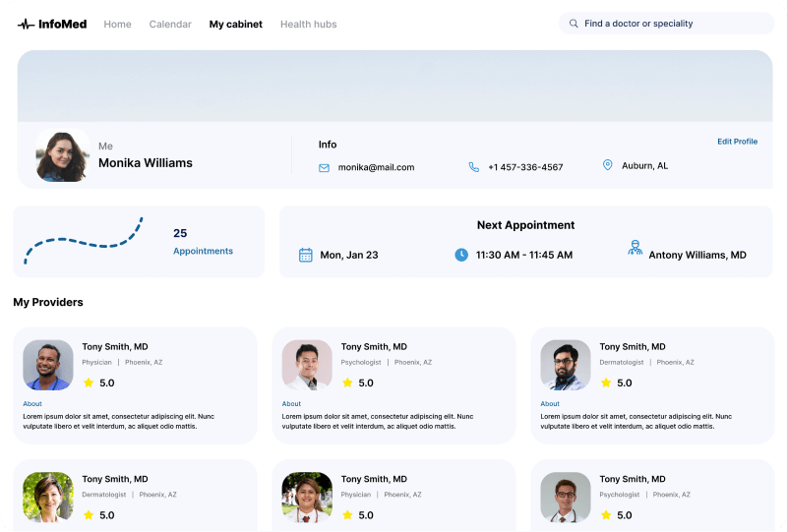Image resolution: width=787 pixels, height=532 pixels.
Task: Click the location pin icon near Auburn
Action: coord(607,165)
